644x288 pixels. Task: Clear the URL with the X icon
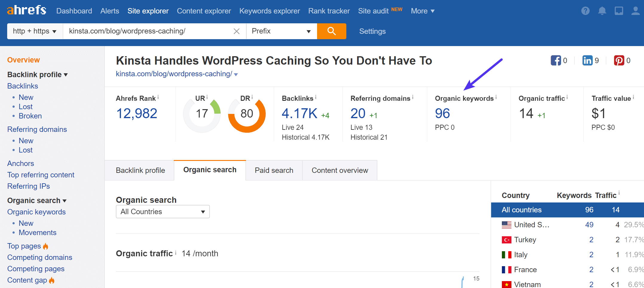236,31
